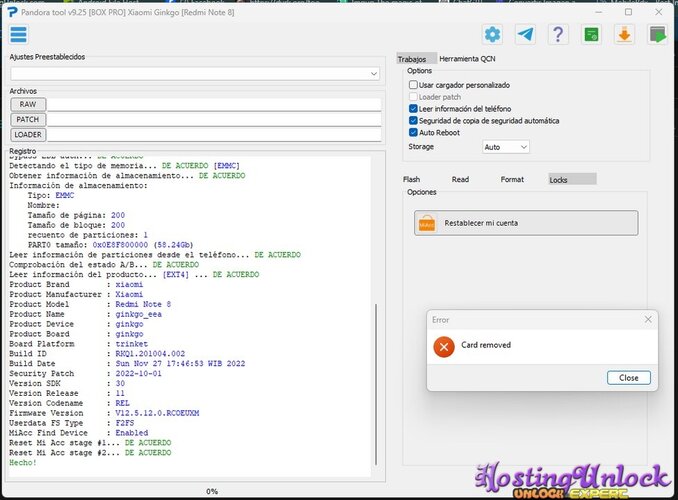Click the PART0 size value 0x0E8F800000
Viewport: 678px width, 500px height.
tap(120, 245)
